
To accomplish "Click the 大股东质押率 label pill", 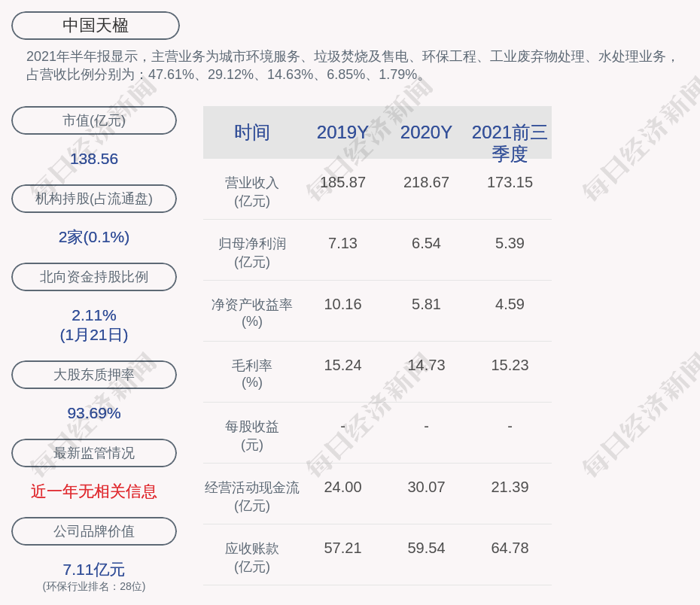I will [x=94, y=375].
